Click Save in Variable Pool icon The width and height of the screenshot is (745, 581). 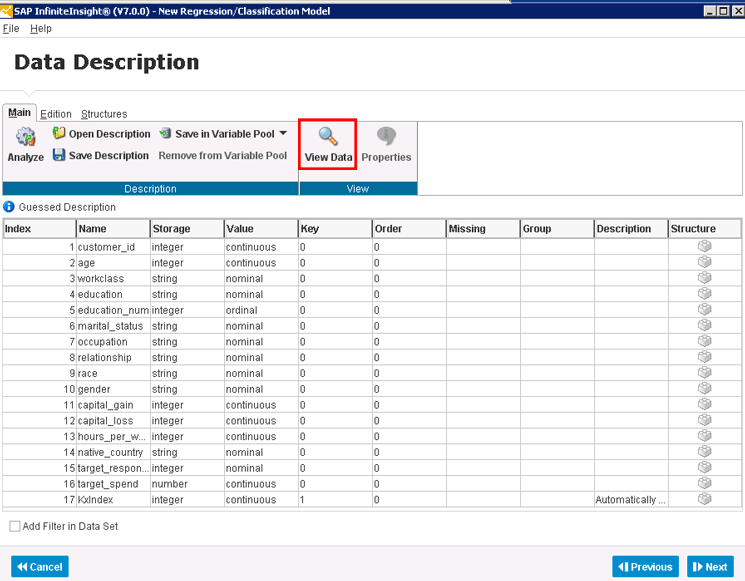pos(165,133)
